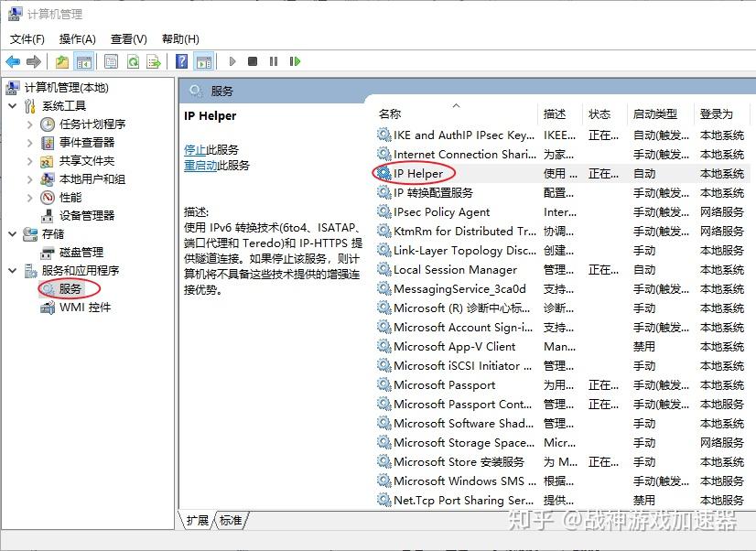Collapse the 存储 tree node
756x551 pixels.
[x=13, y=234]
